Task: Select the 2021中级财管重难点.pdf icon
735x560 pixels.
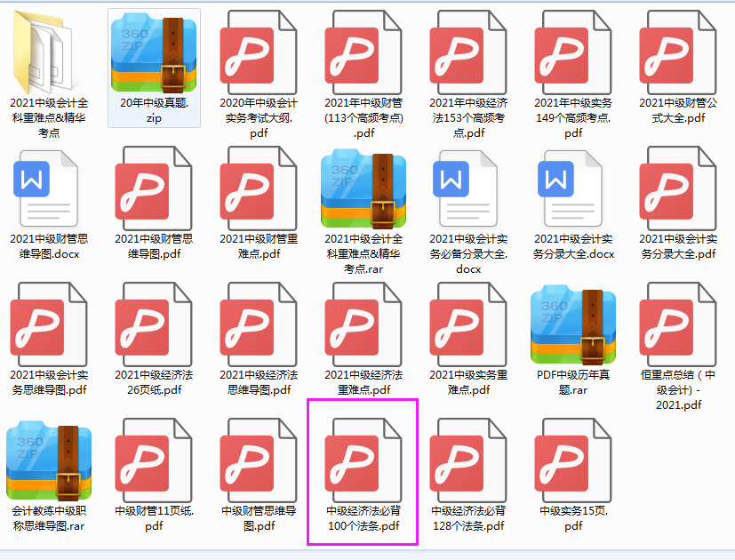Action: click(259, 188)
